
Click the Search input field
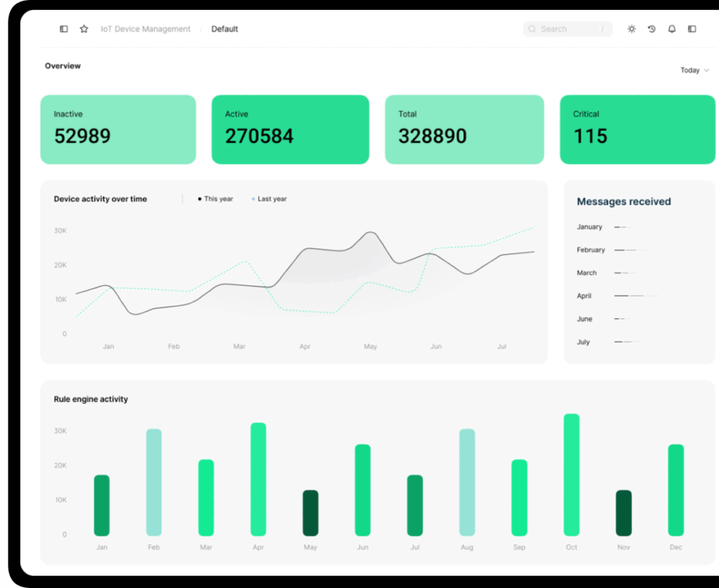point(567,29)
